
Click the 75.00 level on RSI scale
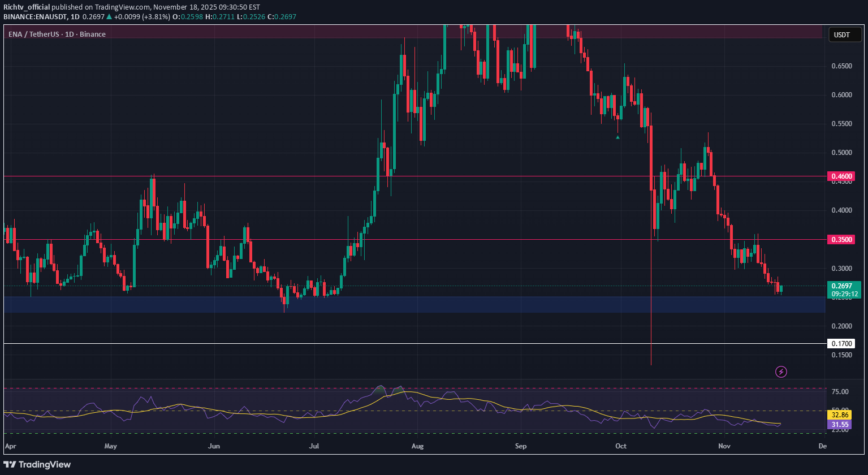pyautogui.click(x=841, y=392)
